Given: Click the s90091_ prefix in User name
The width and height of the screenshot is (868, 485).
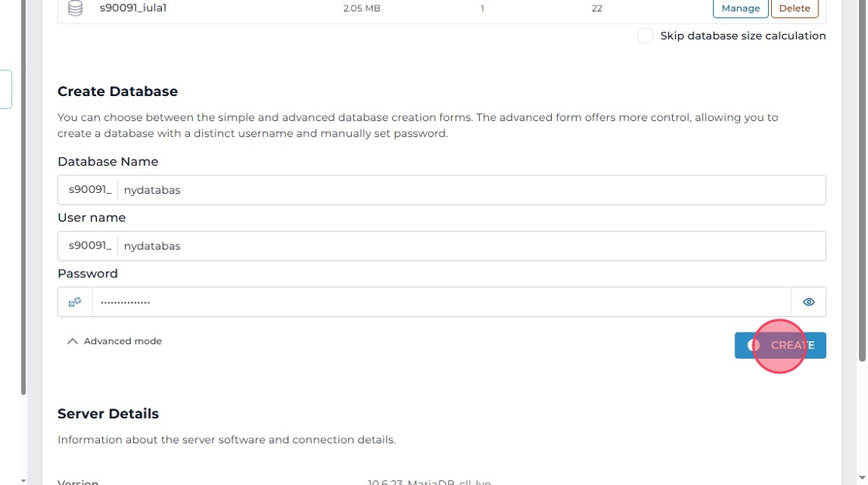Looking at the screenshot, I should pyautogui.click(x=90, y=246).
